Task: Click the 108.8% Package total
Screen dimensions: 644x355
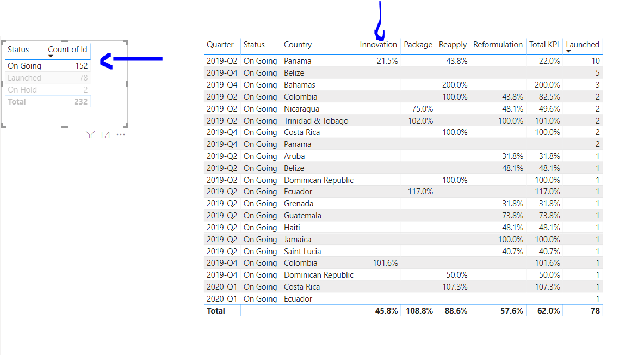Action: (x=419, y=311)
